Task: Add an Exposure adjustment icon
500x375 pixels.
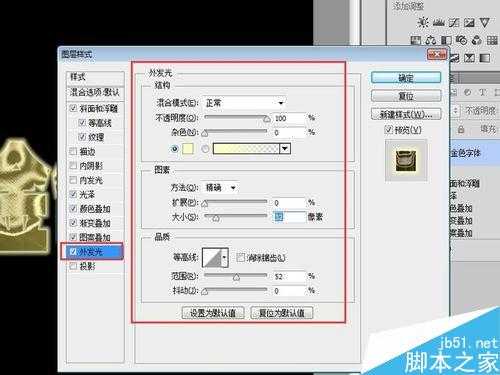Action: point(469,23)
